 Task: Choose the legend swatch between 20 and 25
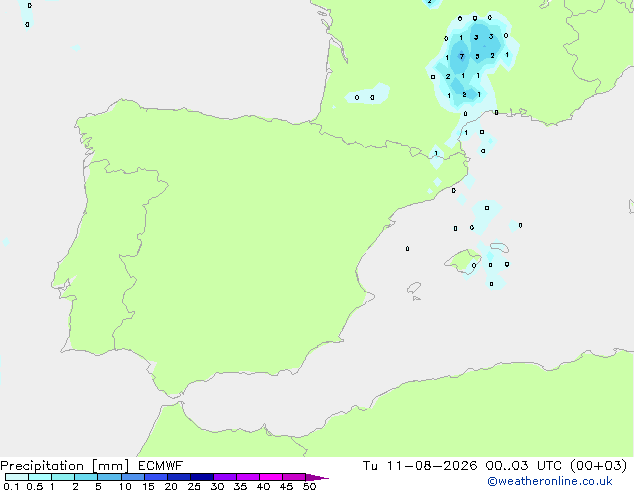(x=179, y=477)
